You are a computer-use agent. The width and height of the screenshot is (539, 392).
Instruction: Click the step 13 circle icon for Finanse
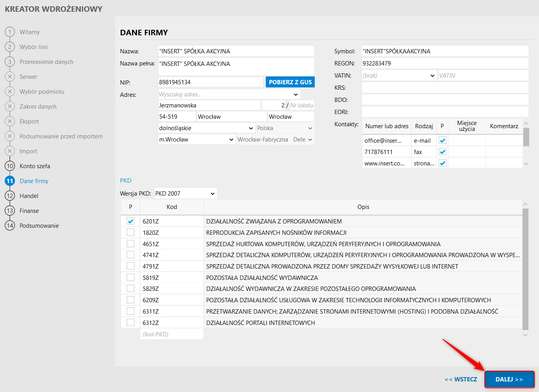coord(10,211)
